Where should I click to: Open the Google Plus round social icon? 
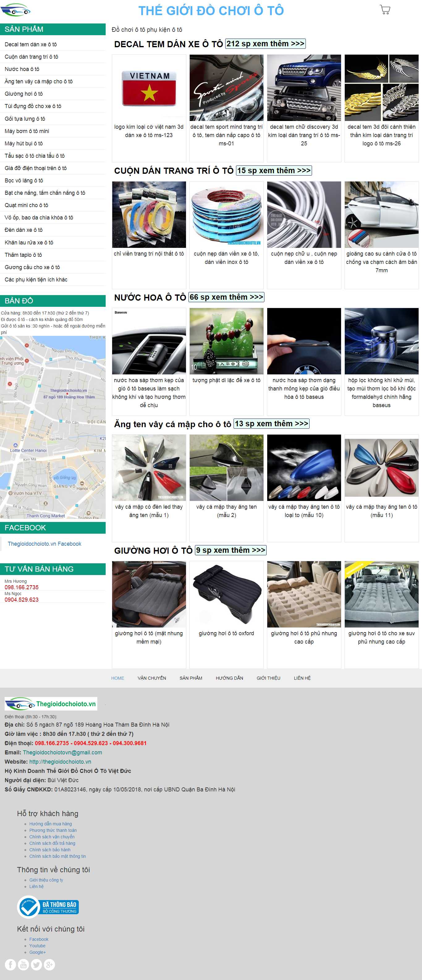[x=49, y=964]
